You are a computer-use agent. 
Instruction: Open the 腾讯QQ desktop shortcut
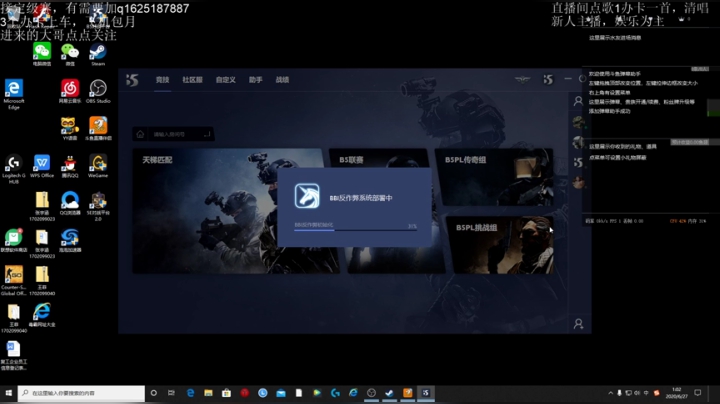[70, 166]
